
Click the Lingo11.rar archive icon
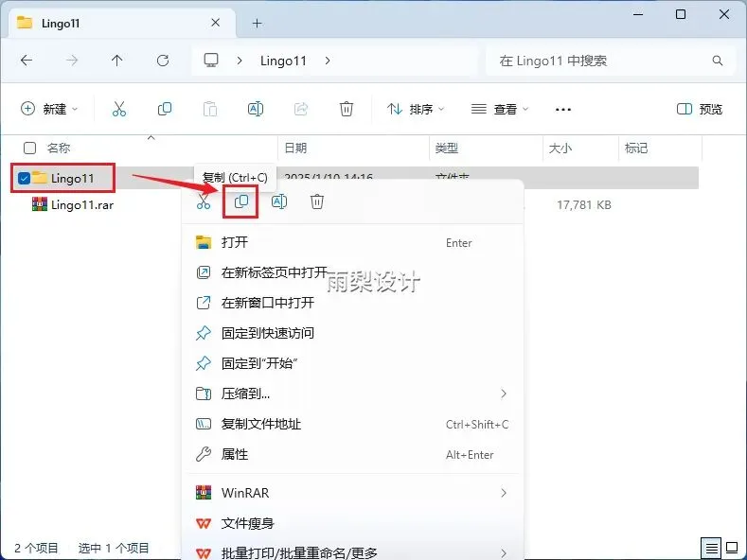[40, 204]
